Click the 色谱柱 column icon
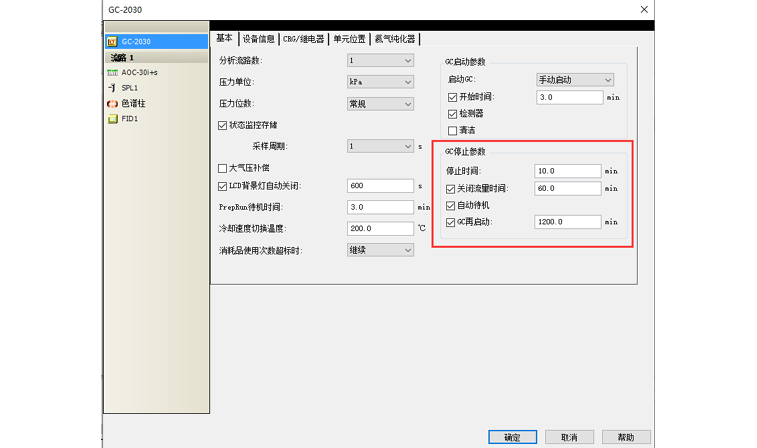 (113, 103)
